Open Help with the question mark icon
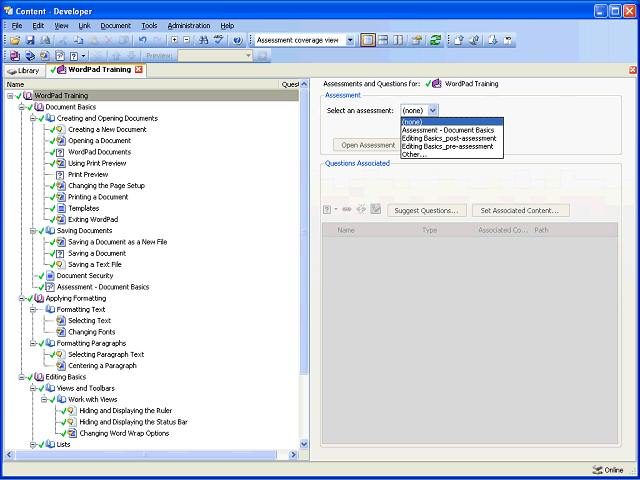640x480 pixels. [x=238, y=40]
